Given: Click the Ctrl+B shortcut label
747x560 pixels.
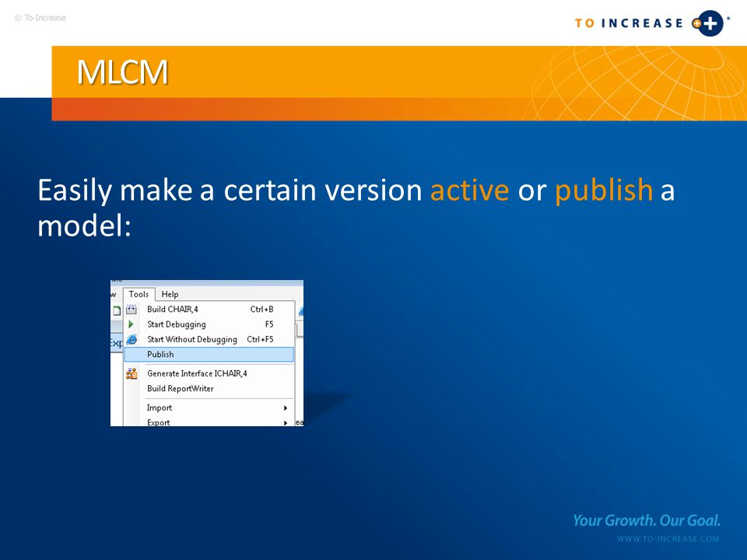Looking at the screenshot, I should click(261, 309).
